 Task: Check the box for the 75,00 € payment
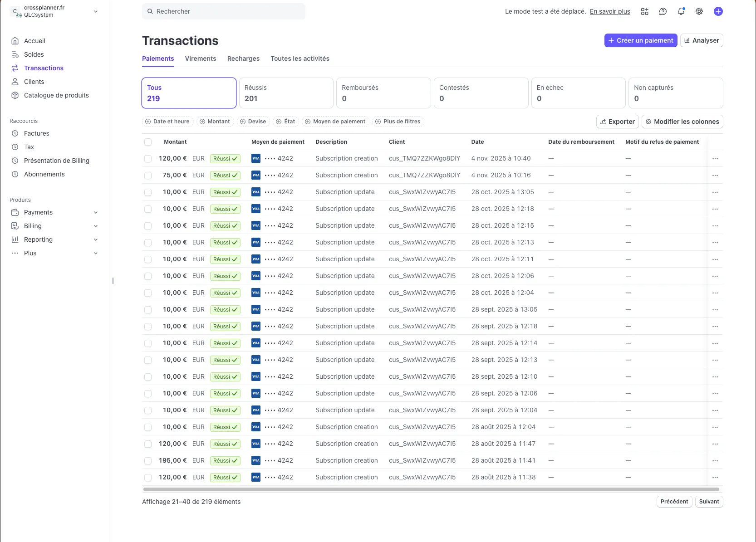pyautogui.click(x=148, y=176)
